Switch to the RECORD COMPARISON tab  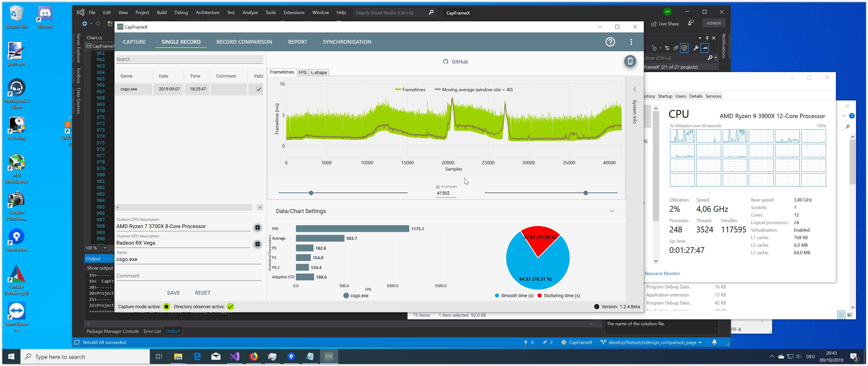[244, 42]
